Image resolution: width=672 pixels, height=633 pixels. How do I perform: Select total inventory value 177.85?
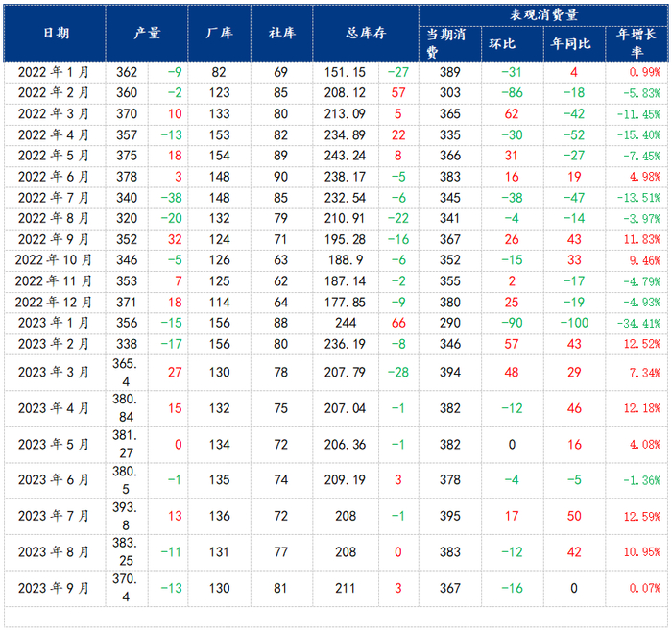pos(345,302)
